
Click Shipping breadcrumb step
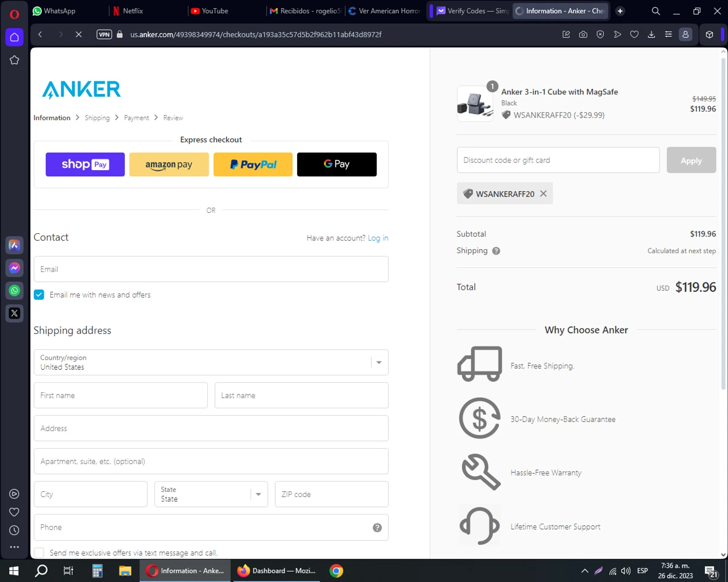(97, 118)
